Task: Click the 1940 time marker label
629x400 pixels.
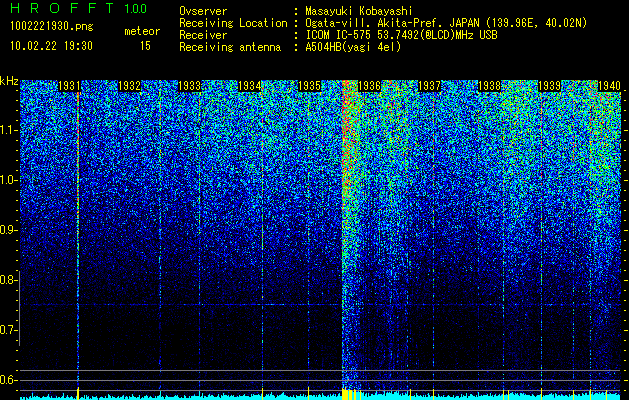Action: click(609, 86)
